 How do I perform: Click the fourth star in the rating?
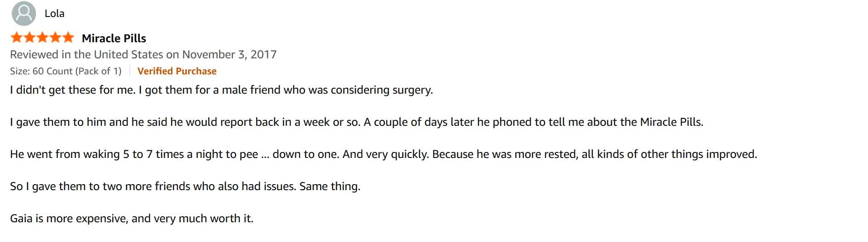(x=55, y=38)
